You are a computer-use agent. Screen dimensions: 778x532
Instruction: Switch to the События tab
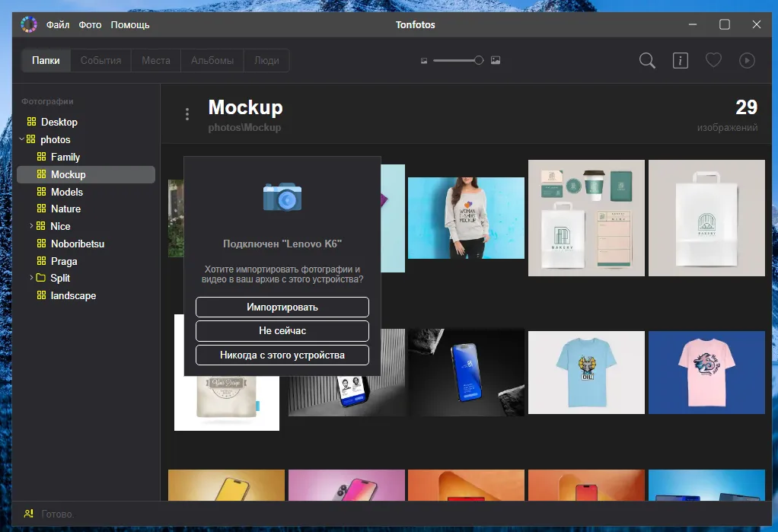pos(100,61)
